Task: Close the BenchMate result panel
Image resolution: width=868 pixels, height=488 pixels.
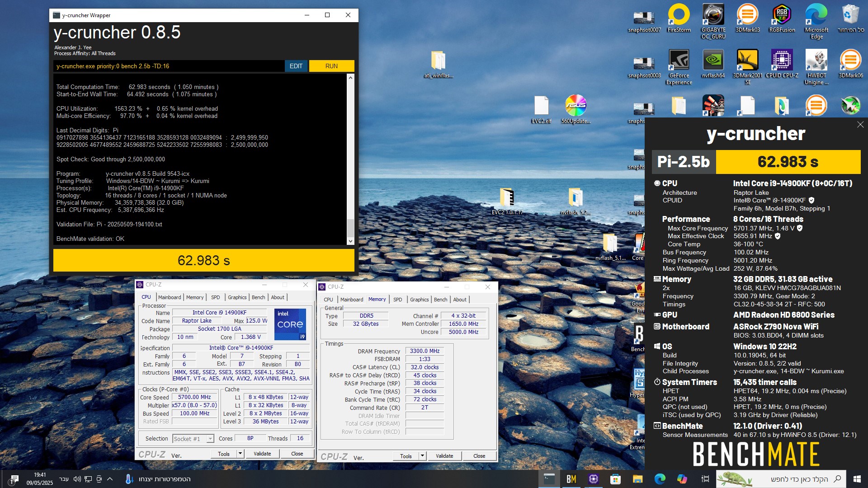Action: 860,124
